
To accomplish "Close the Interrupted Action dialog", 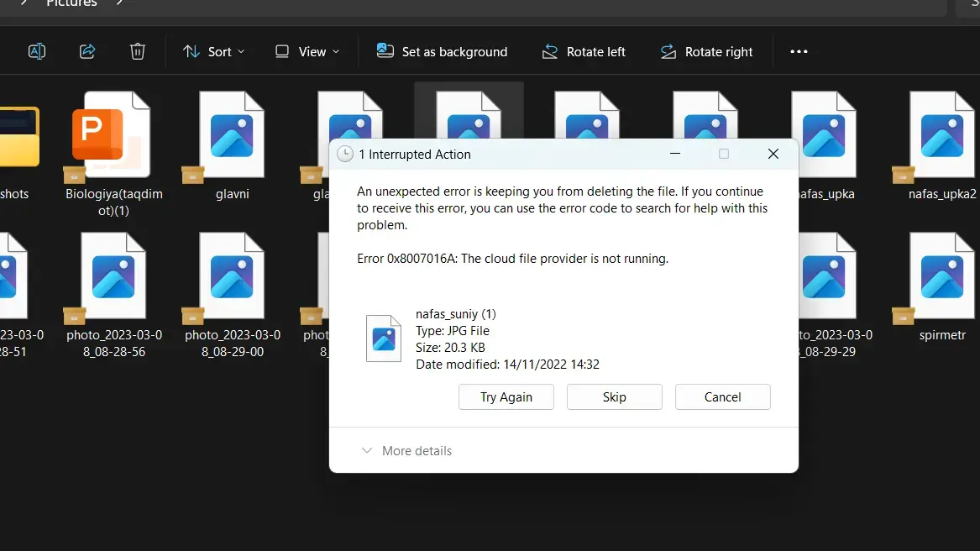I will pos(773,154).
